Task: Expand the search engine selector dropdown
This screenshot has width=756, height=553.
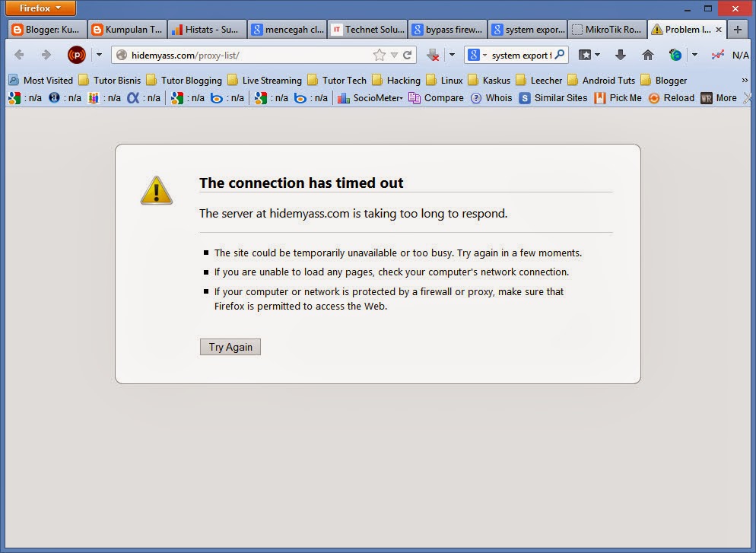Action: point(477,55)
